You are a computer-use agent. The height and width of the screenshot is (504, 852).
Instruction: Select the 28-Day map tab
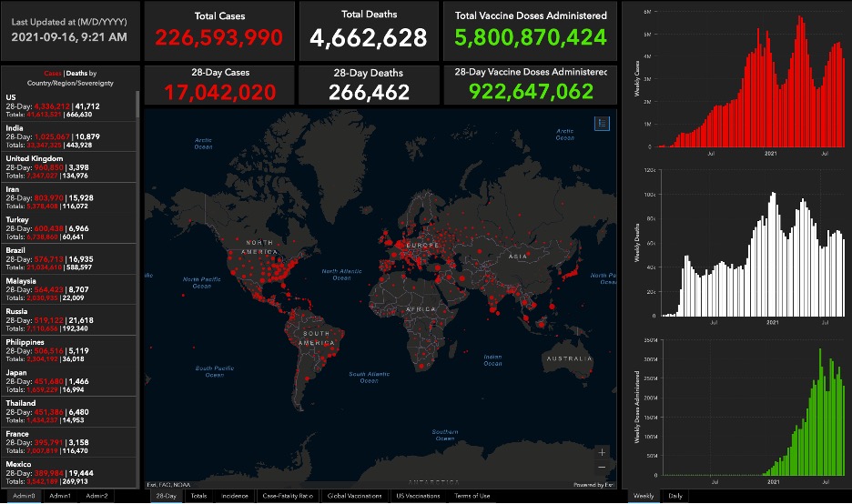[x=167, y=496]
